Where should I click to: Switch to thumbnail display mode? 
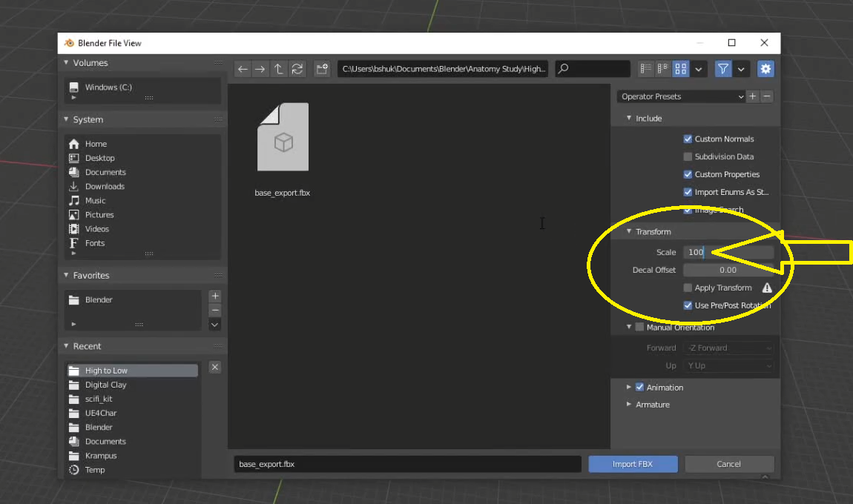tap(681, 69)
